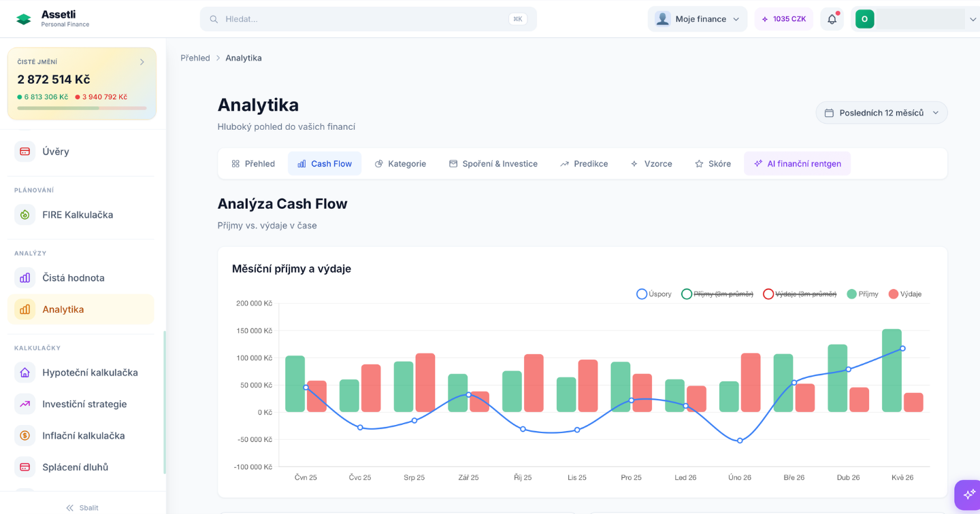Toggle the Úspory series in legend
This screenshot has width=980, height=514.
click(x=654, y=294)
